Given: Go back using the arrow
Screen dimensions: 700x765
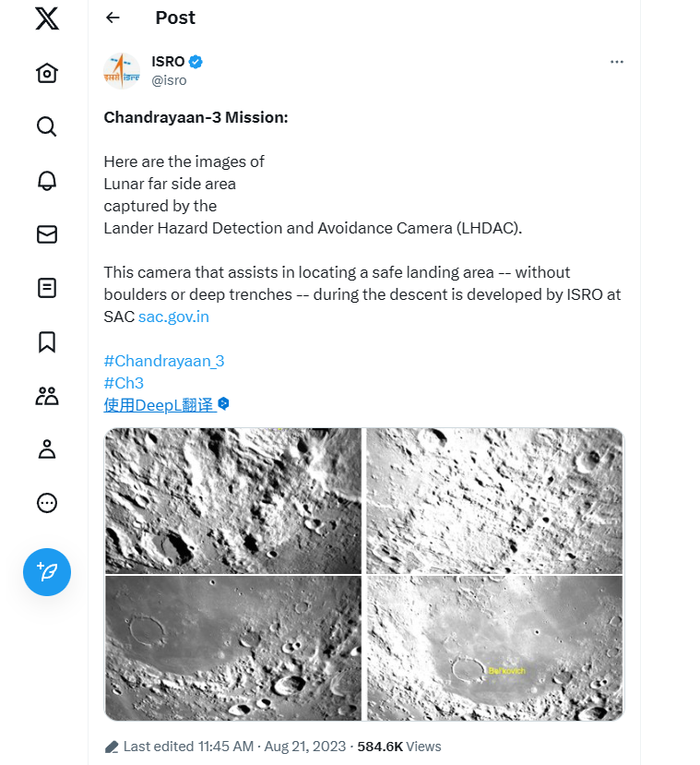Looking at the screenshot, I should click(113, 18).
